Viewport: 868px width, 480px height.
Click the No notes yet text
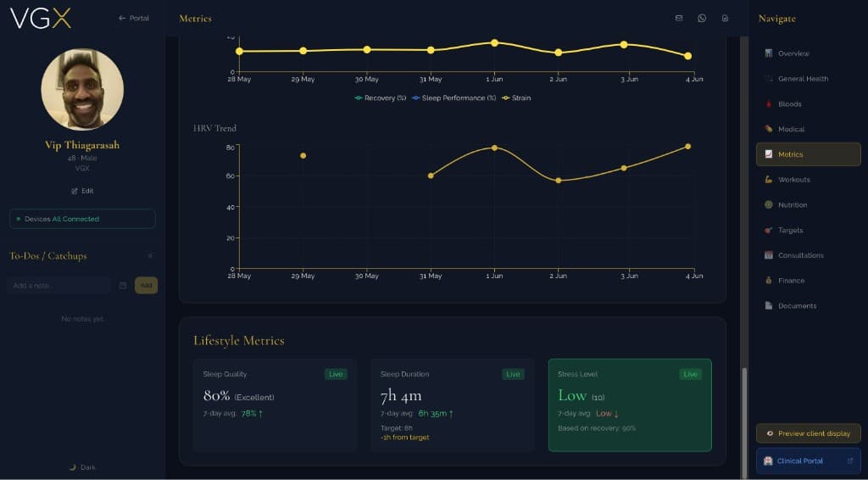[82, 319]
